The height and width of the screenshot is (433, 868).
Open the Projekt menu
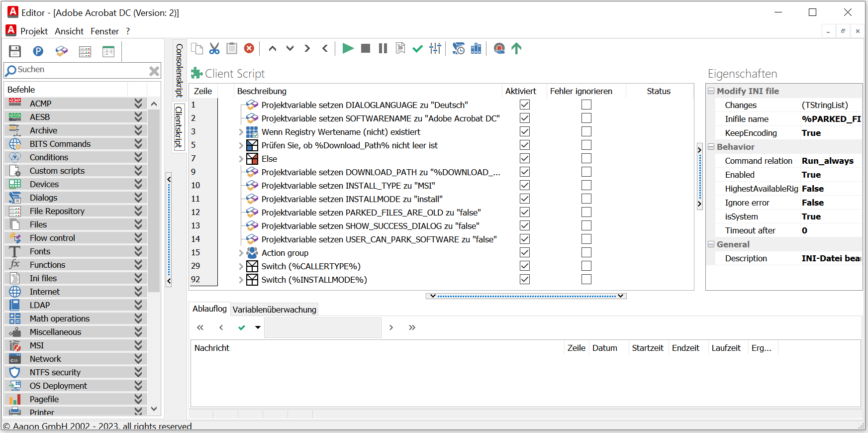click(34, 31)
